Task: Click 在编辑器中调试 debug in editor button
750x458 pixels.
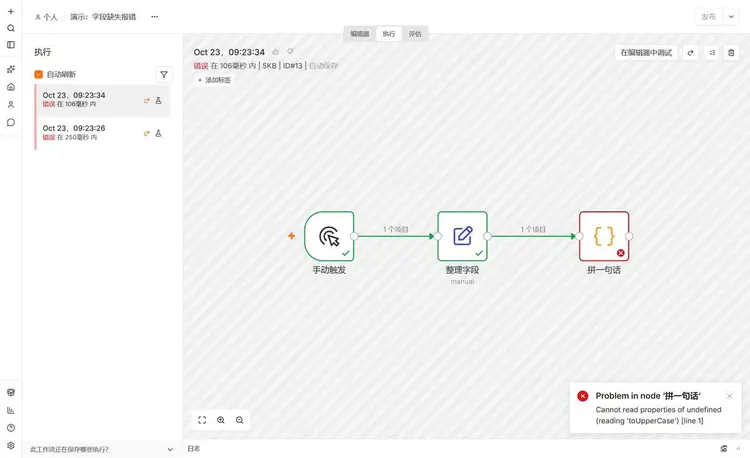Action: [646, 53]
